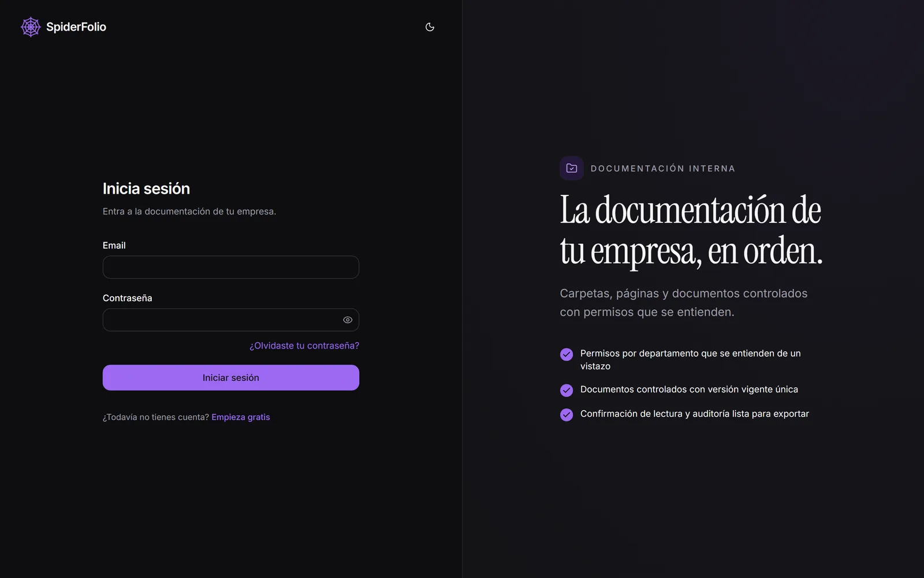Click the Contraseña field label
Screen dimensions: 924x578
(128, 298)
